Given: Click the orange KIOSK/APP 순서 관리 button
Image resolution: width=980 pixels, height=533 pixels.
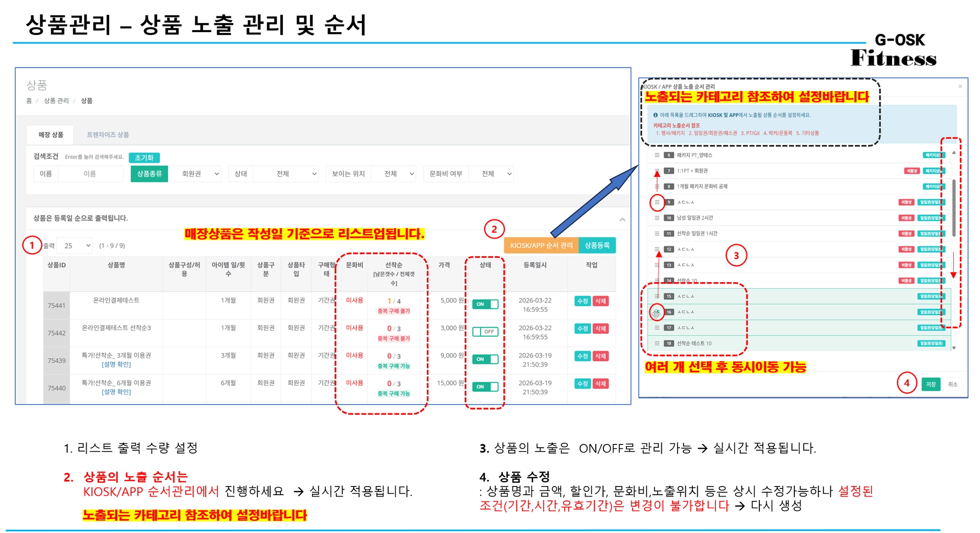Looking at the screenshot, I should tap(541, 245).
